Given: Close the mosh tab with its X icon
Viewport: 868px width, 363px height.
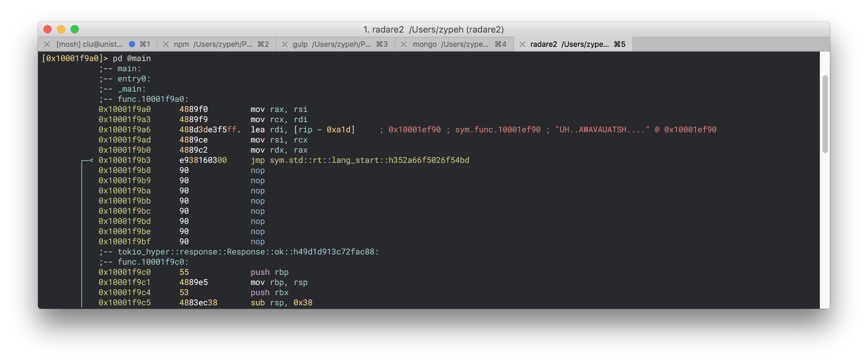Looking at the screenshot, I should click(x=47, y=44).
